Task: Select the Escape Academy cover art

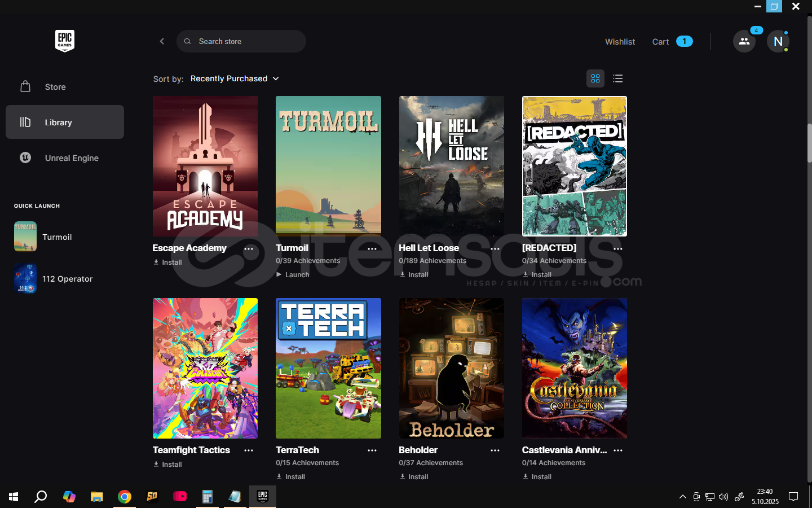Action: (x=205, y=166)
